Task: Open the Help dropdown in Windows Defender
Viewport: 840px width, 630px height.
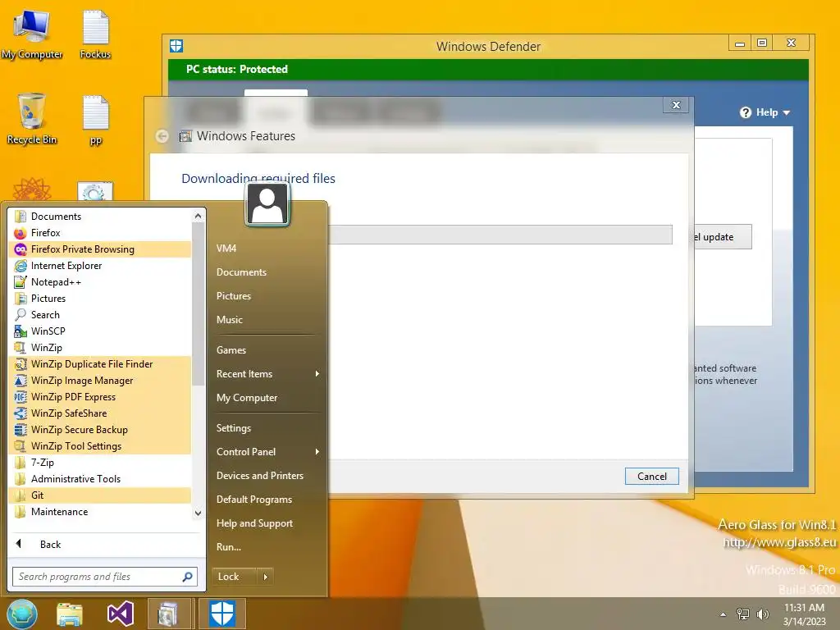Action: point(765,112)
